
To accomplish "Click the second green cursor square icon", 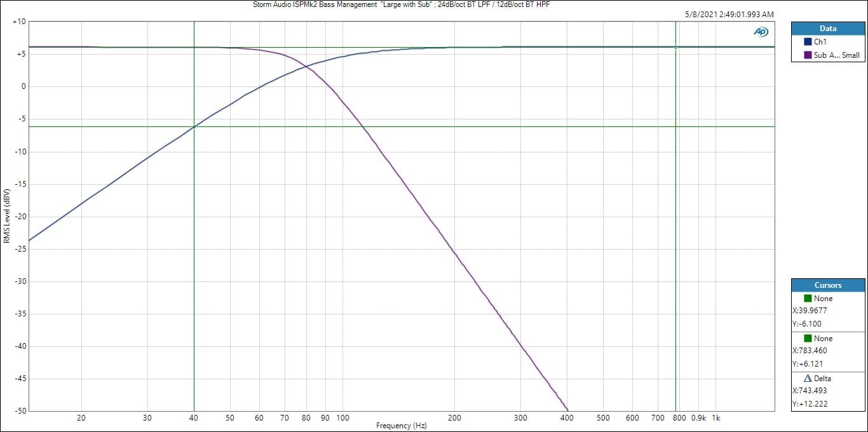I will coord(808,339).
